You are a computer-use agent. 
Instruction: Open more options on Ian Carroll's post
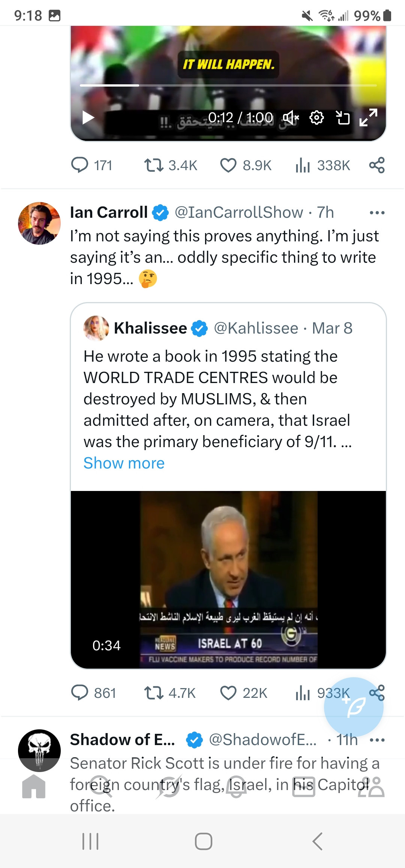pyautogui.click(x=377, y=213)
